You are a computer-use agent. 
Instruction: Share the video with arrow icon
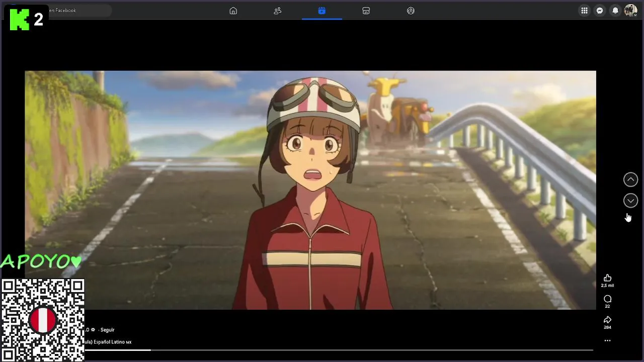click(607, 320)
